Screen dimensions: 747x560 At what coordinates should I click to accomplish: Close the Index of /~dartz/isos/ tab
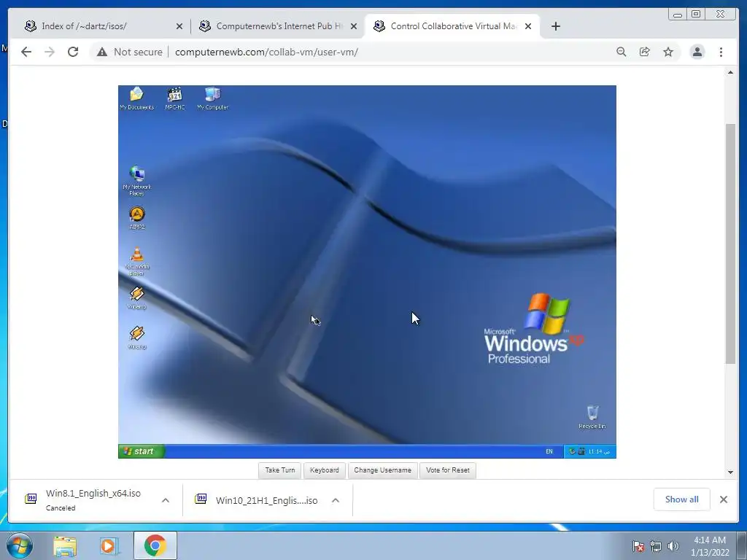pos(179,26)
